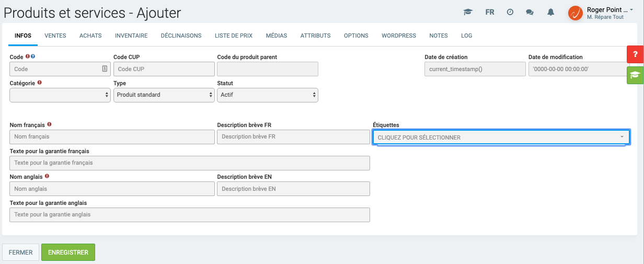Switch to the VENTES tab
This screenshot has width=644, height=264.
[x=55, y=36]
